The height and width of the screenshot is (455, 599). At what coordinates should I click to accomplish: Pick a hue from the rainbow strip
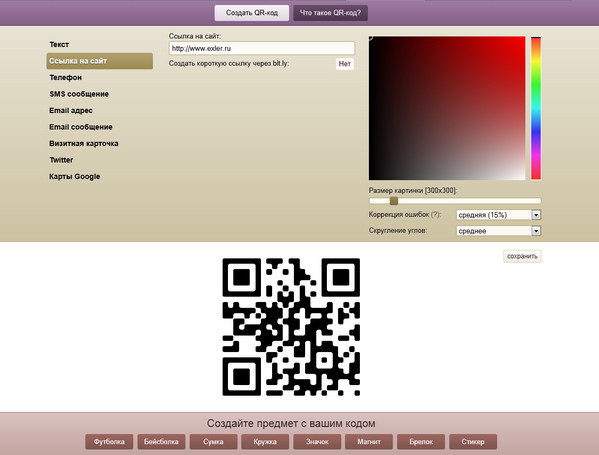(x=536, y=108)
